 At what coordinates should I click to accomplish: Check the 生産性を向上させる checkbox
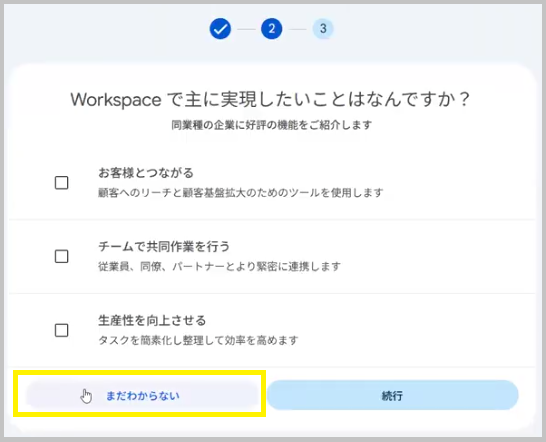[x=62, y=330]
